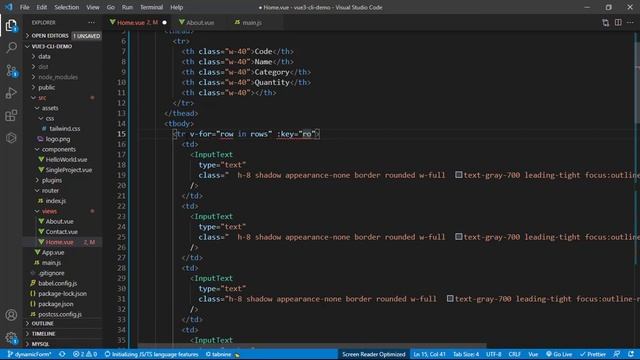Viewport: 640px width, 360px height.
Task: Open the View menu
Action: click(x=93, y=7)
